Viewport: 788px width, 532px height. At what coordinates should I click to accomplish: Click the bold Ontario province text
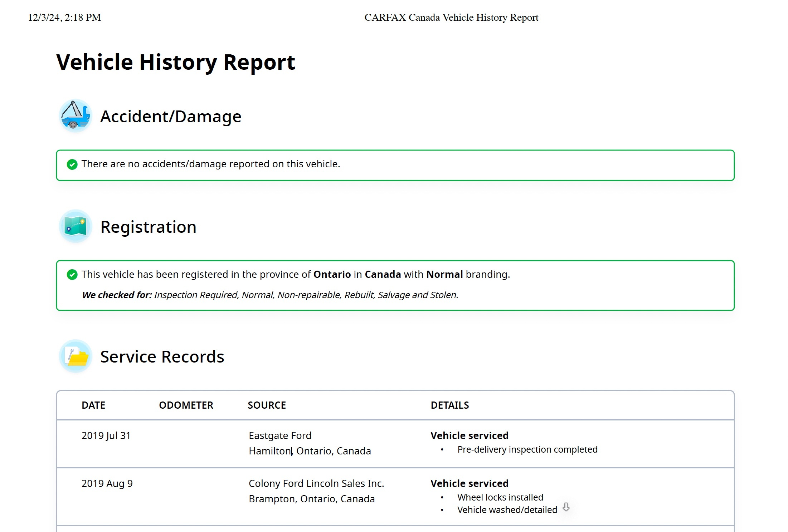(332, 274)
